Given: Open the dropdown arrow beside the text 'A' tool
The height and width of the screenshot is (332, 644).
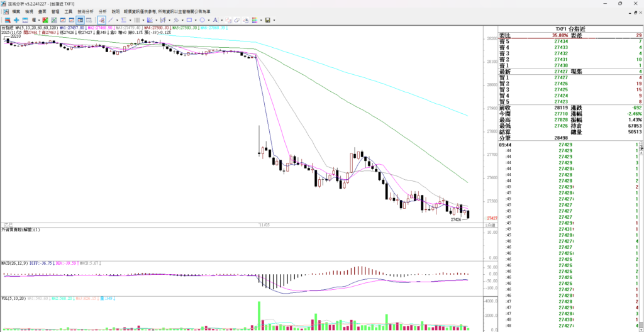Looking at the screenshot, I should point(221,20).
